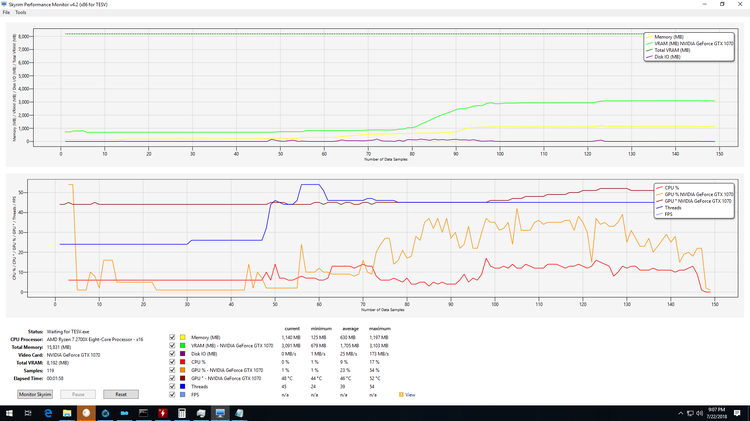Click the Monitor Skyrim button
Image resolution: width=750 pixels, height=421 pixels.
pyautogui.click(x=35, y=394)
